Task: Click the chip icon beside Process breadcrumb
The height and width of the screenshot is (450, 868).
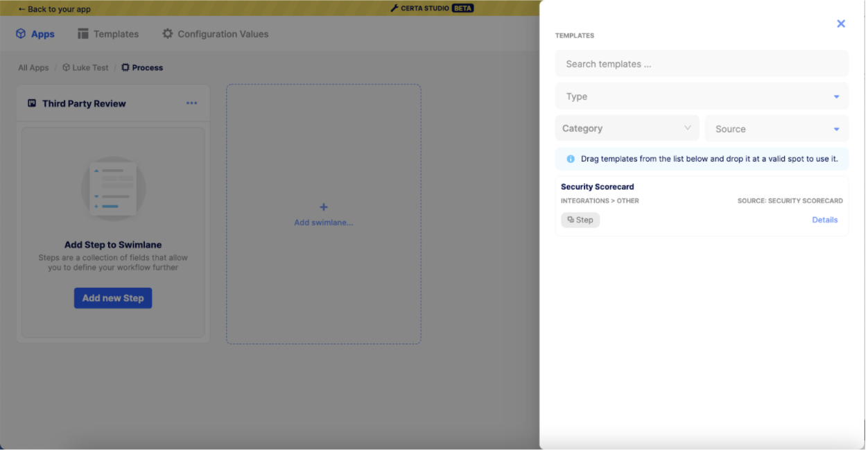Action: tap(125, 68)
